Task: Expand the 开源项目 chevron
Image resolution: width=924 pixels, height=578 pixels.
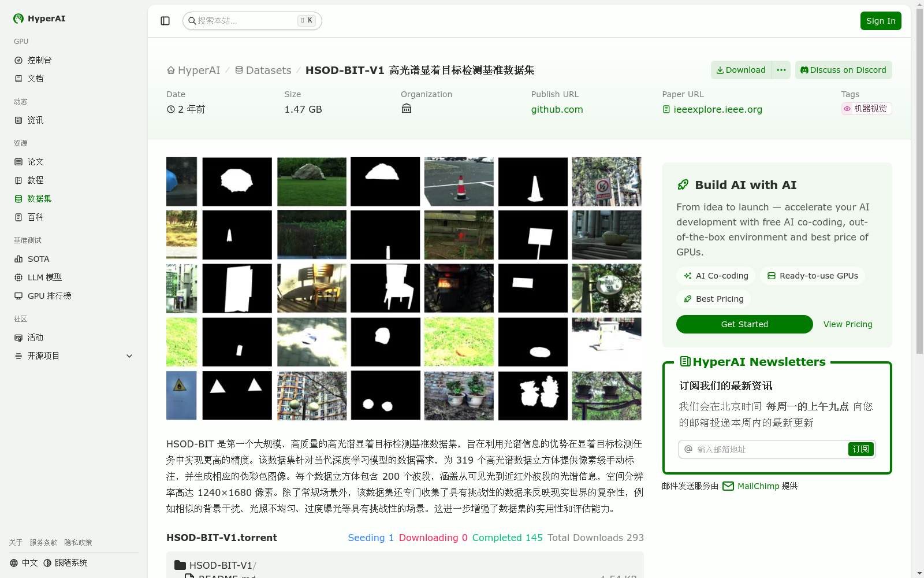Action: tap(129, 356)
